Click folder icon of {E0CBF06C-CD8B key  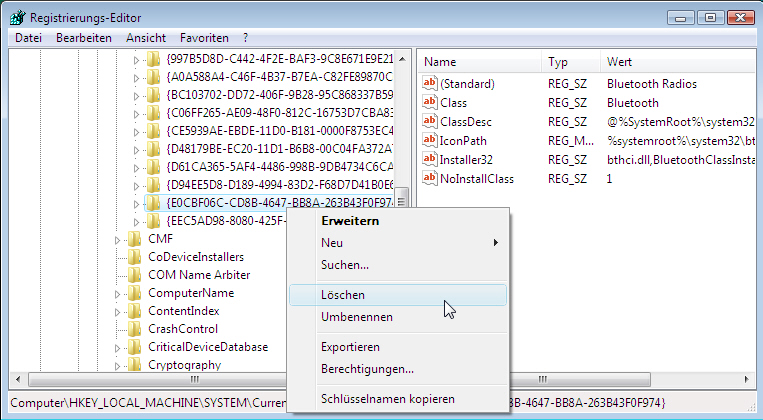(x=153, y=203)
